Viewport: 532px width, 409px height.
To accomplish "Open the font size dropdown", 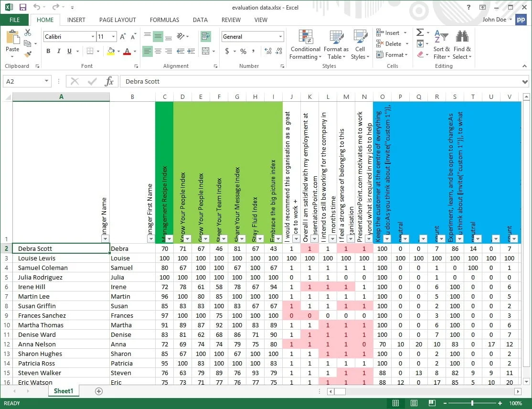I will pos(113,36).
